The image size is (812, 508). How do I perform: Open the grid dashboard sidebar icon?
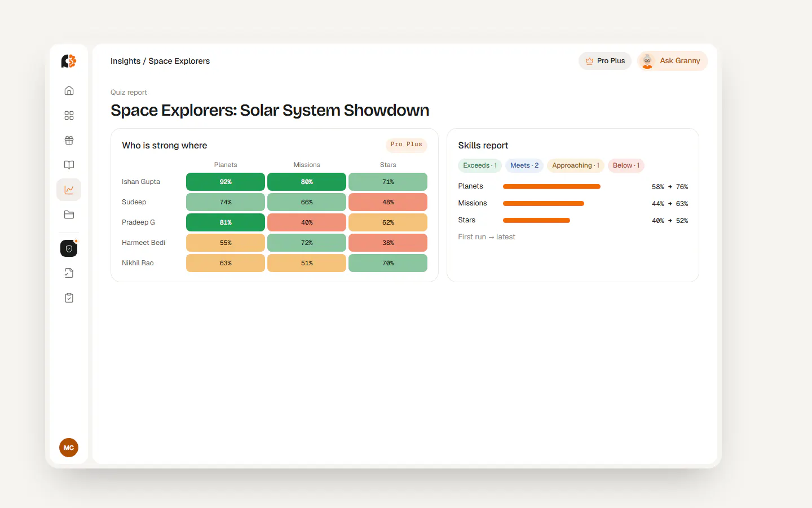69,115
